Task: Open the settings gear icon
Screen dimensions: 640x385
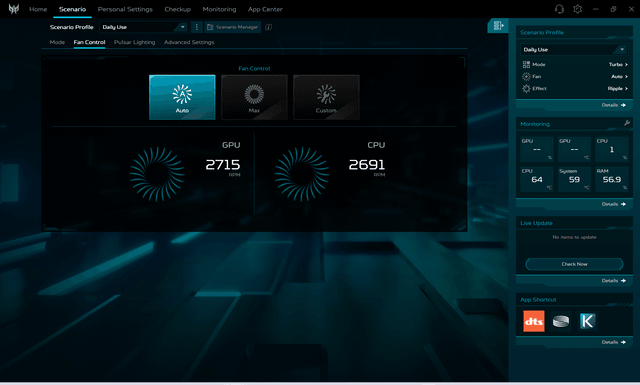Action: (x=578, y=9)
